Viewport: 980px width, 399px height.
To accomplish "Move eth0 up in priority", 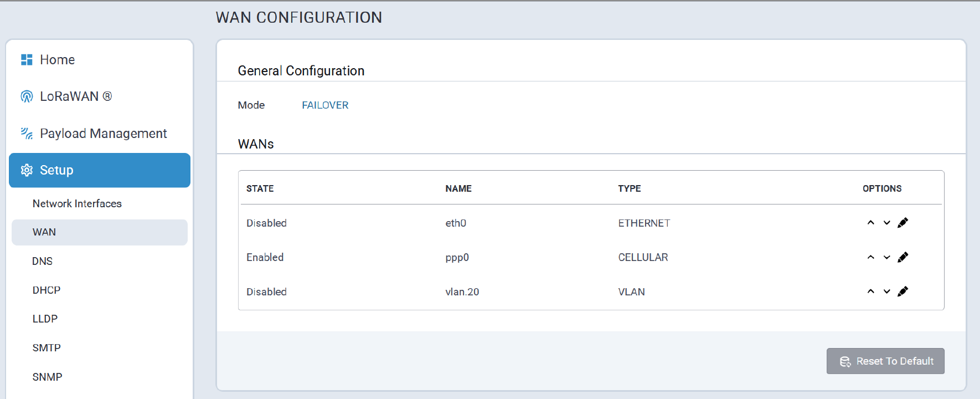I will point(871,223).
